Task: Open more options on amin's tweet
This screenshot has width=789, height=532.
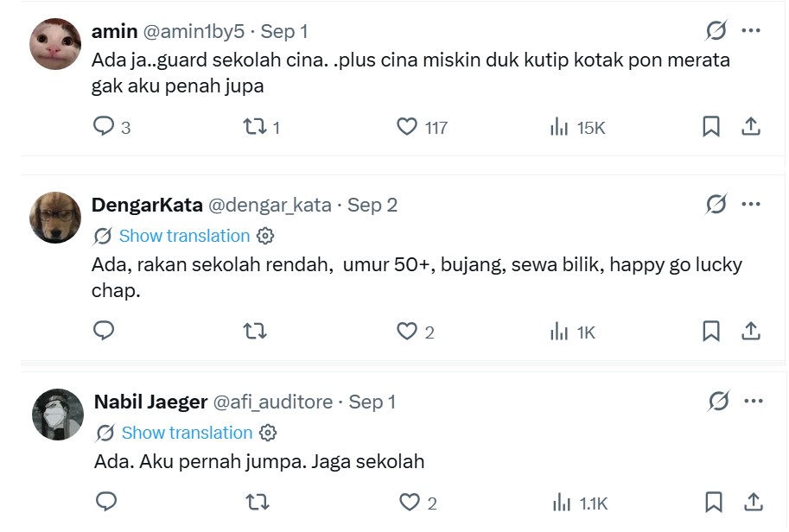Action: click(x=751, y=31)
